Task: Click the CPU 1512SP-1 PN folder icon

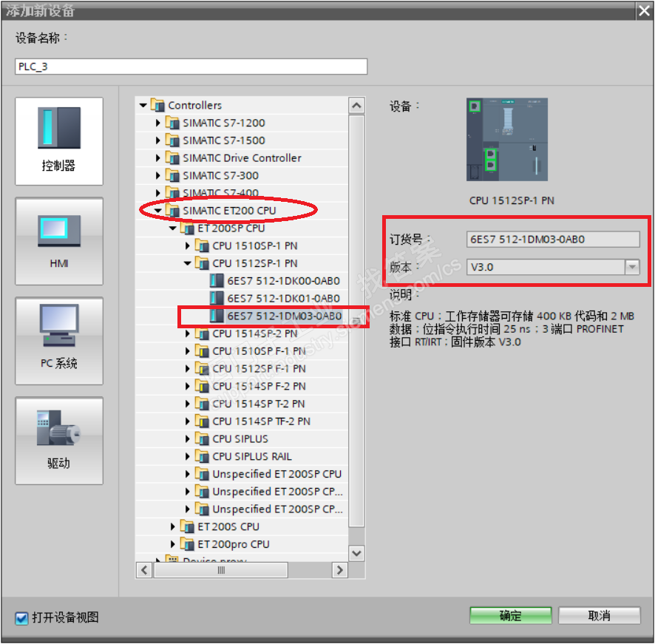Action: [202, 263]
